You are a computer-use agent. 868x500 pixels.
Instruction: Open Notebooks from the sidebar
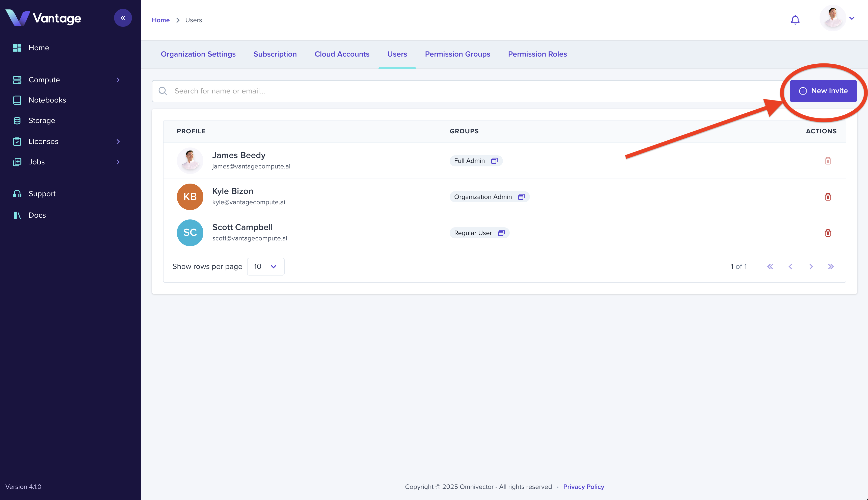click(47, 100)
